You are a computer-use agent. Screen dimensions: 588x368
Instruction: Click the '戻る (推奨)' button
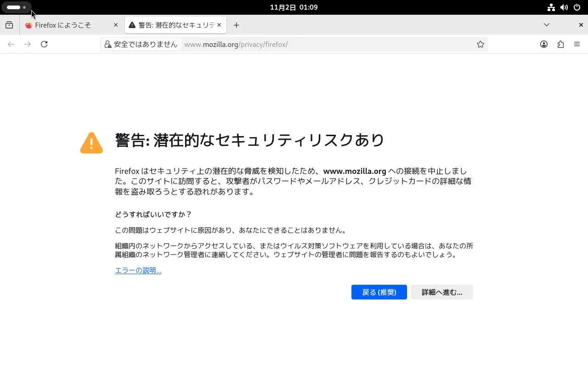pos(379,292)
